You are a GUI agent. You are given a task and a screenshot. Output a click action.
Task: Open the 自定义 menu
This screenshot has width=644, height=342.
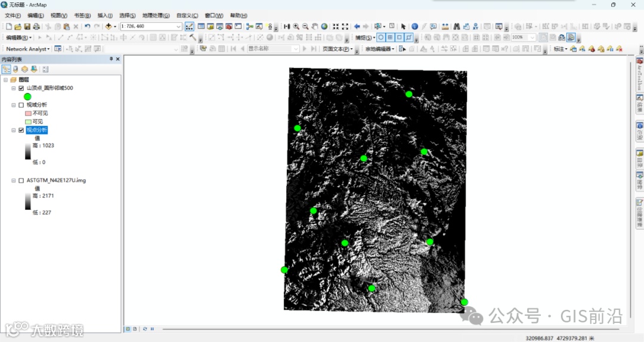(187, 15)
